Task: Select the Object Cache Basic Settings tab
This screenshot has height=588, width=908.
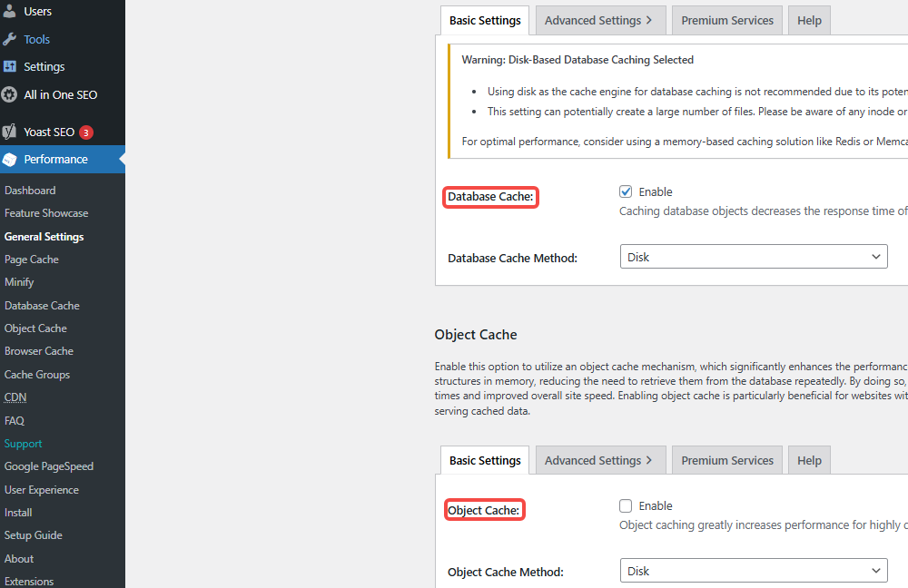Action: pyautogui.click(x=485, y=460)
